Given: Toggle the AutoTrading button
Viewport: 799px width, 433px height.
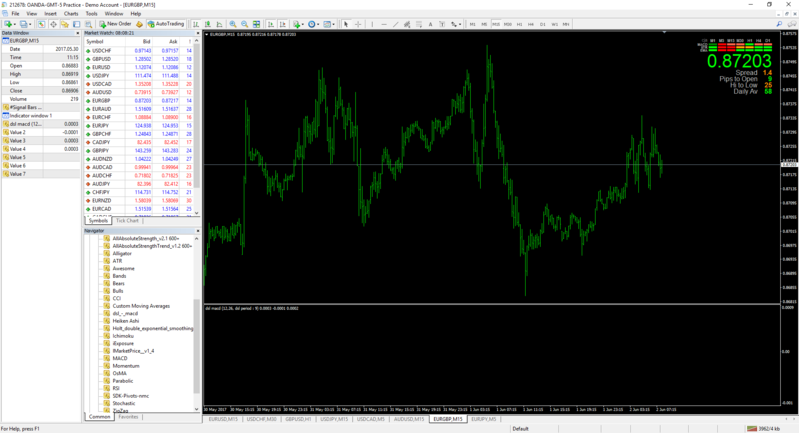Looking at the screenshot, I should click(166, 24).
